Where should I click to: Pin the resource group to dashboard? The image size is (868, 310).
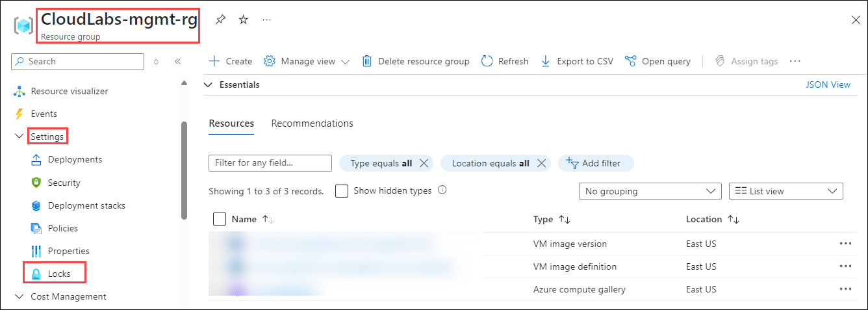coord(220,19)
